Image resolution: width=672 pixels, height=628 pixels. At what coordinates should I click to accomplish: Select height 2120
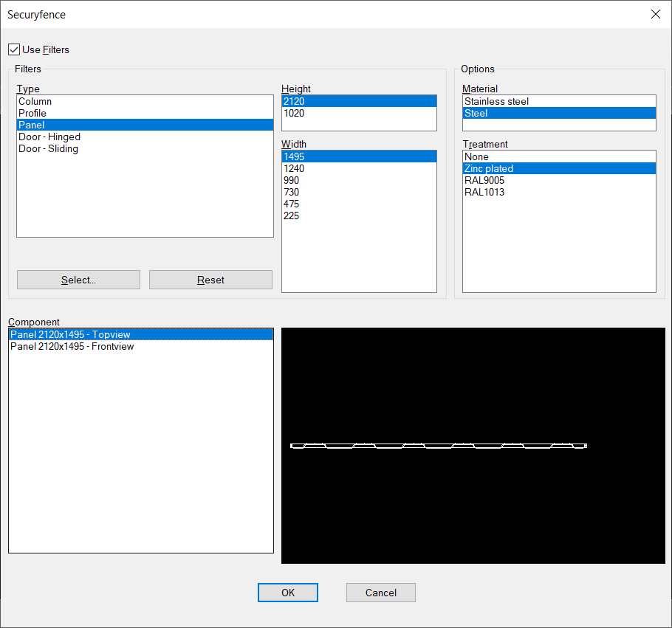[359, 102]
